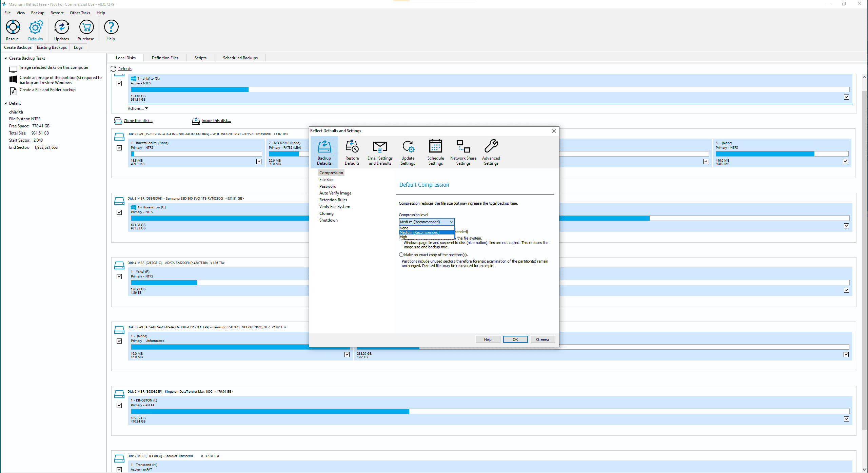This screenshot has height=473, width=868.
Task: Expand the Actions... dropdown
Action: (138, 108)
